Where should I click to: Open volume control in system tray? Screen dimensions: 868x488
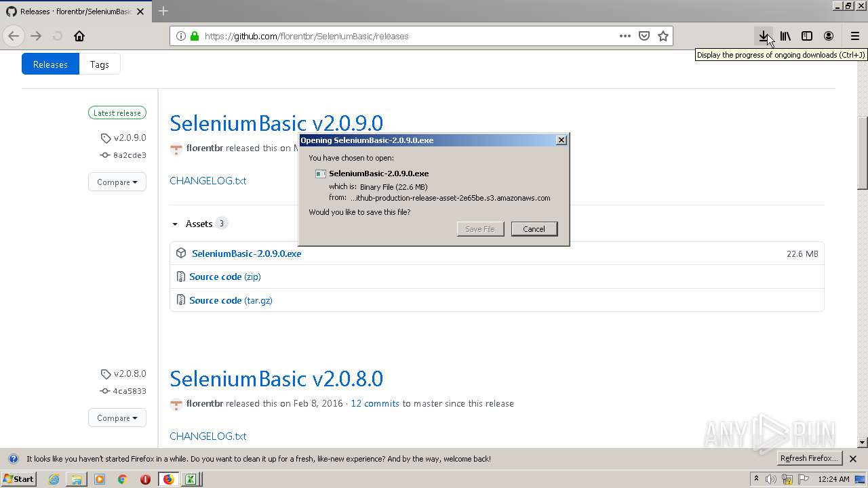771,479
